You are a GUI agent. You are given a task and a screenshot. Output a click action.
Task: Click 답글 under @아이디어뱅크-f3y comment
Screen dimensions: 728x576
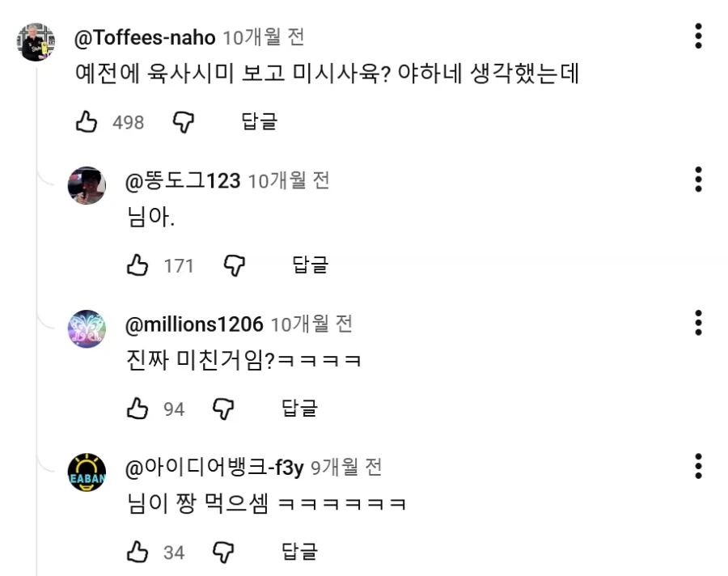[301, 551]
